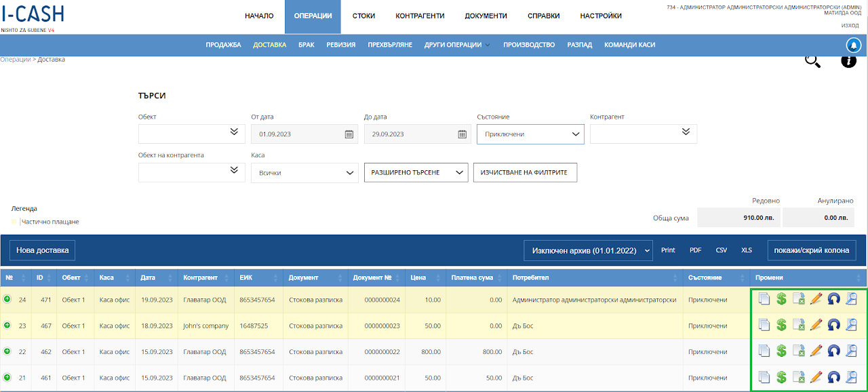Expand the Обект selector
Screen dimensions: 868x392
[192, 134]
